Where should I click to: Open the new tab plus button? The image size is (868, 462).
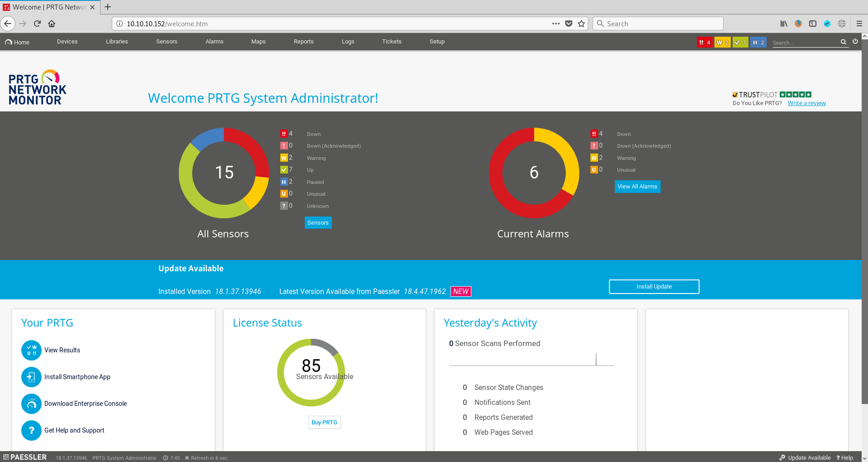pyautogui.click(x=108, y=7)
